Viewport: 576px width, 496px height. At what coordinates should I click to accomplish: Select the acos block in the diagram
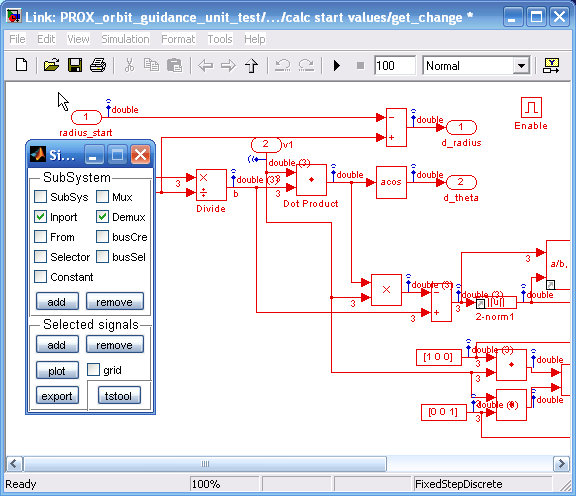[x=391, y=182]
